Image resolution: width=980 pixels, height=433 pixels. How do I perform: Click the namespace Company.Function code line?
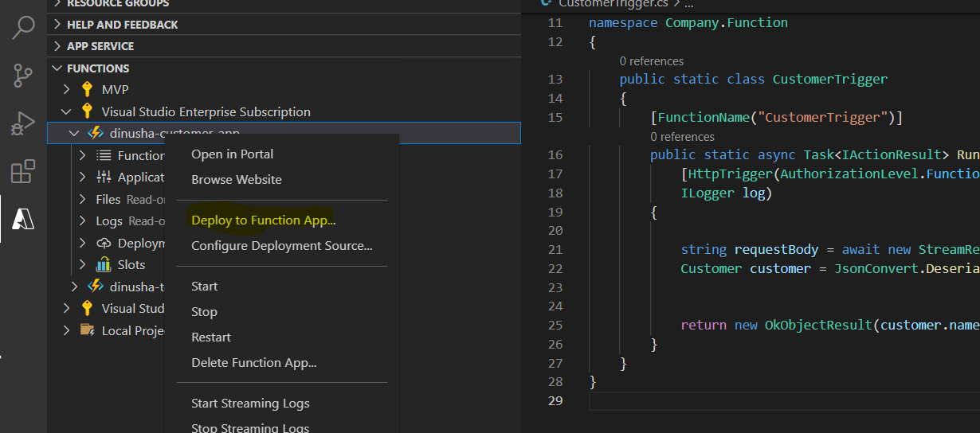688,22
